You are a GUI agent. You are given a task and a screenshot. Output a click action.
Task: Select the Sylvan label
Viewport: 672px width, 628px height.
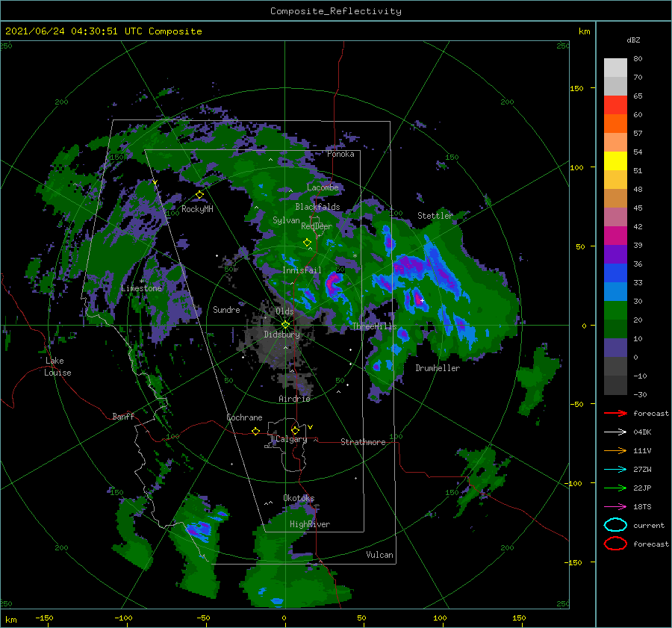pyautogui.click(x=286, y=220)
